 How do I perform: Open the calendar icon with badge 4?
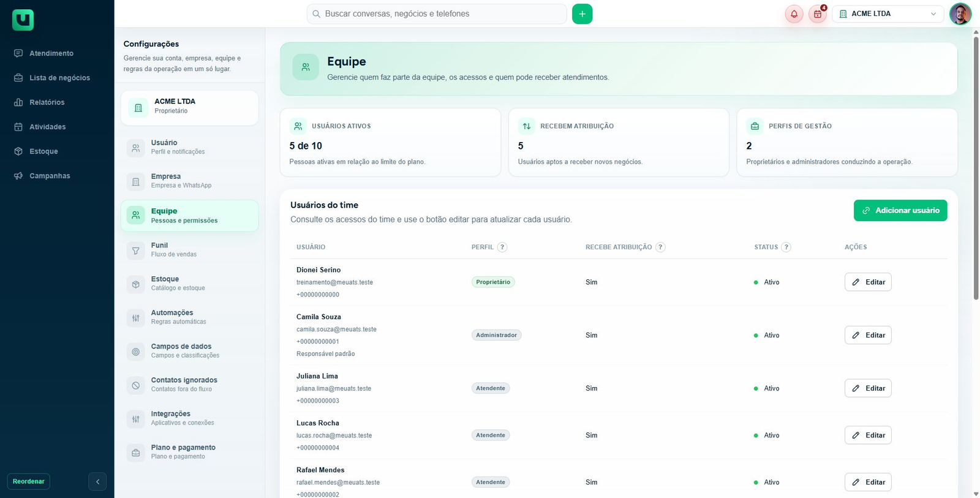coord(818,14)
